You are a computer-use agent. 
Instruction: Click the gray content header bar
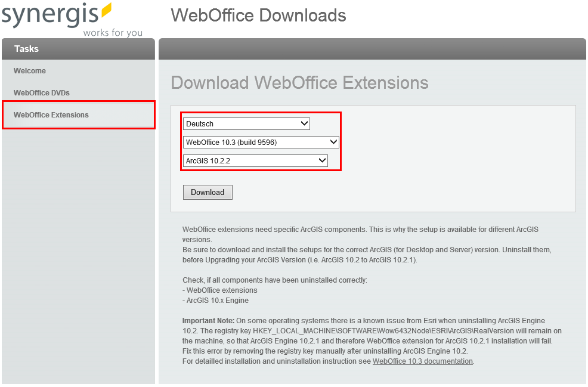[372, 49]
